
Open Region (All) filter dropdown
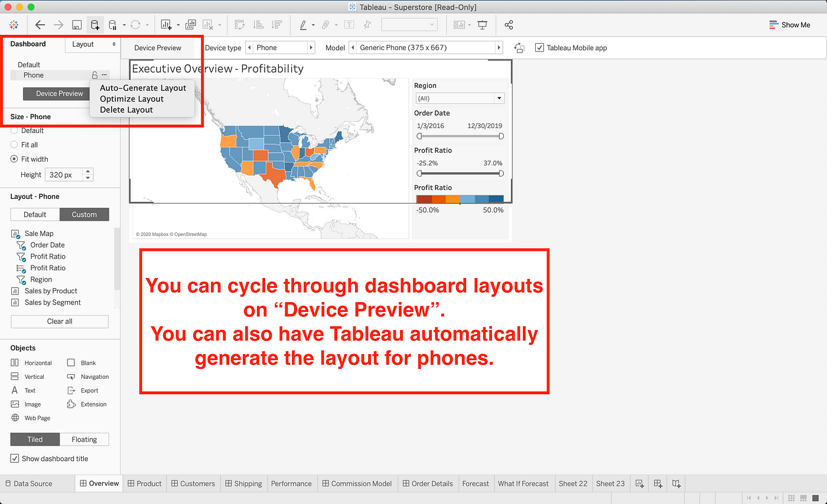click(x=460, y=99)
